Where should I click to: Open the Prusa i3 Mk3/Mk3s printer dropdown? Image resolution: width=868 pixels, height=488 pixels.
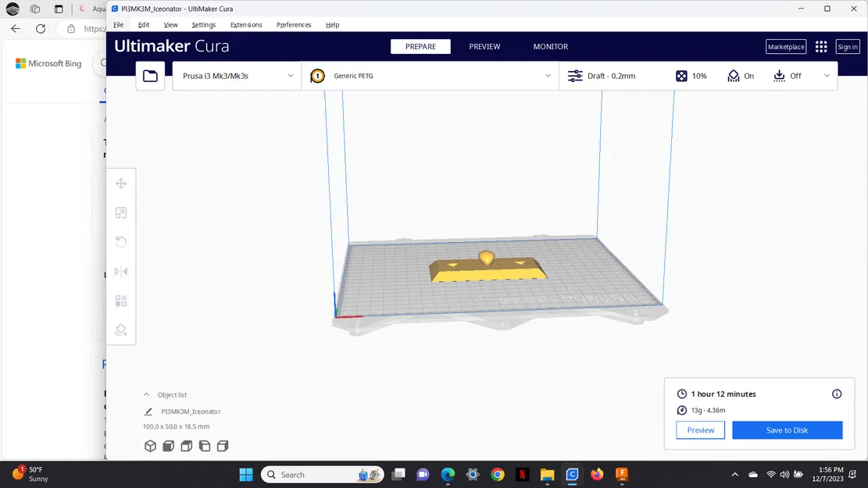point(237,76)
